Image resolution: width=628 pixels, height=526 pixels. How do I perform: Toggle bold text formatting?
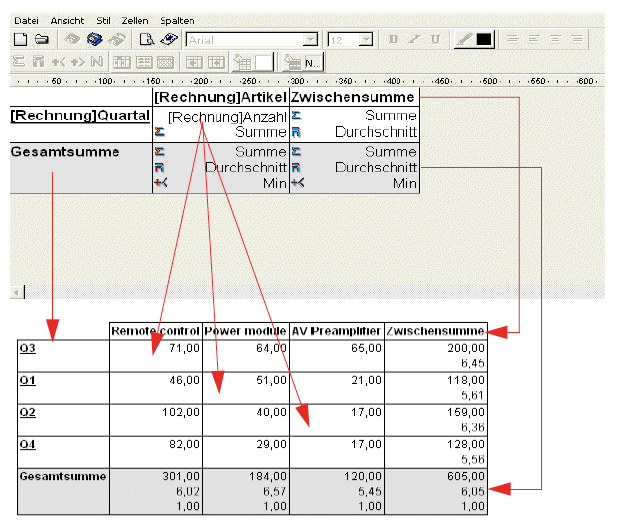click(393, 39)
